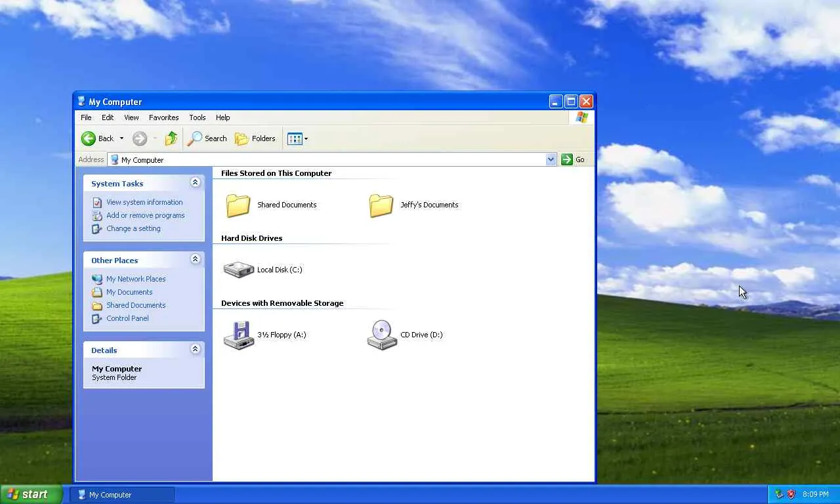Select the Local Disk (C:) drive icon
The image size is (840, 504).
click(x=238, y=270)
